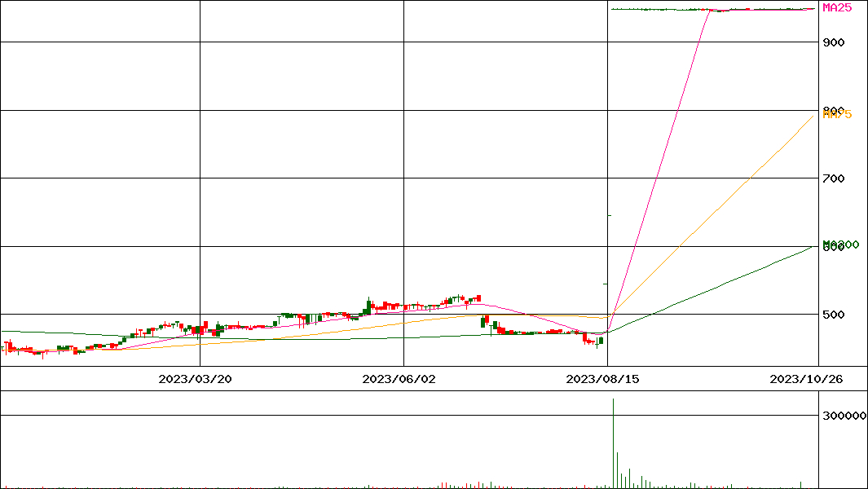The width and height of the screenshot is (868, 489).
Task: Click the tallest volume spike bar
Action: click(614, 443)
